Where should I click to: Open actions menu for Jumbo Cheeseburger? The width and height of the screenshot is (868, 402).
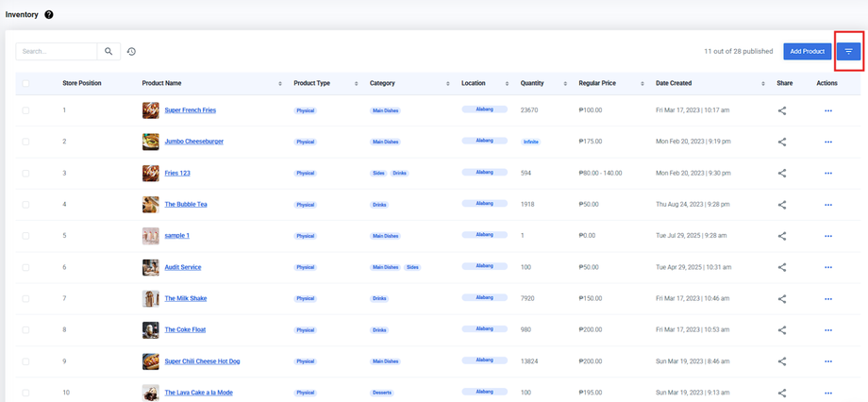coord(828,142)
